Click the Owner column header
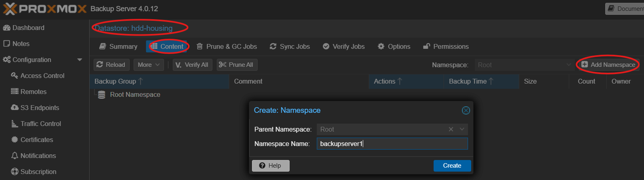Viewport: 644px width, 180px height. (625, 81)
